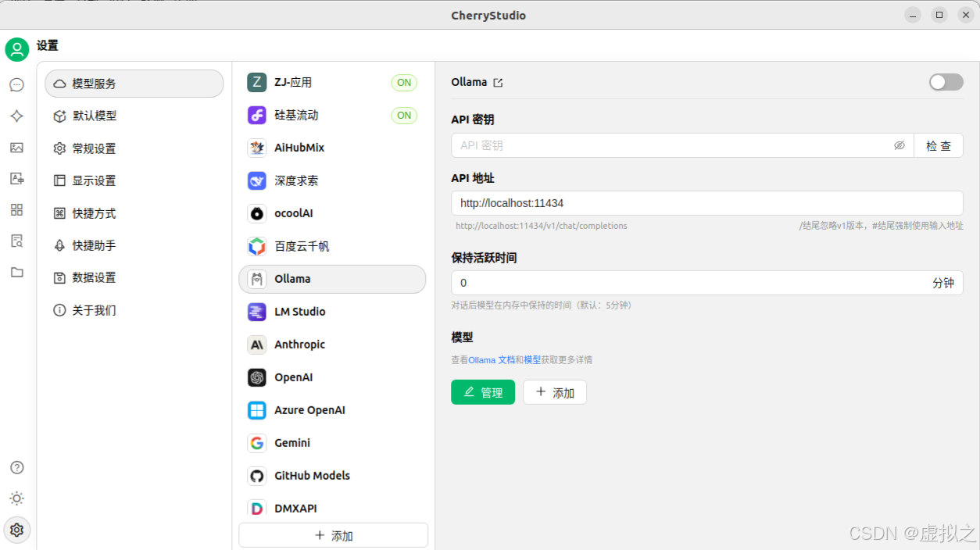Viewport: 980px width, 550px height.
Task: Open 模型服务 settings section
Action: (134, 84)
